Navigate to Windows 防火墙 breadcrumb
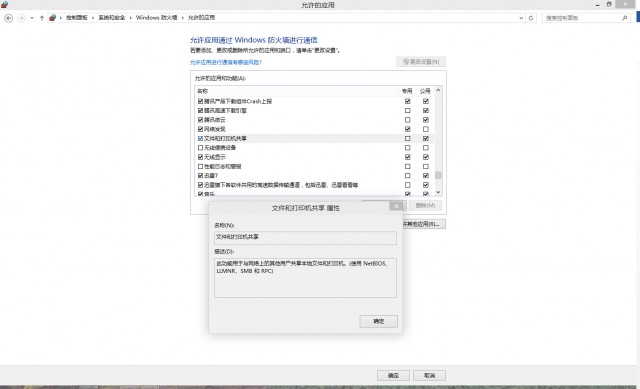The height and width of the screenshot is (389, 640). pyautogui.click(x=157, y=18)
